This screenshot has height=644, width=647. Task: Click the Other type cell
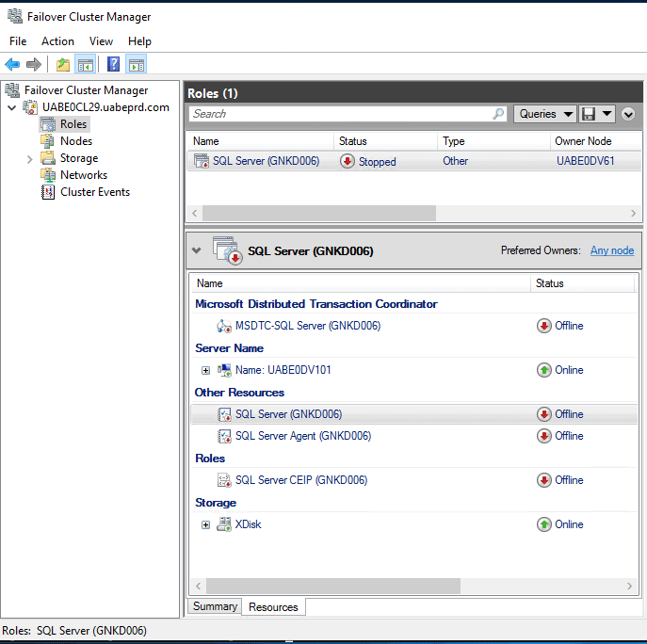(x=456, y=161)
